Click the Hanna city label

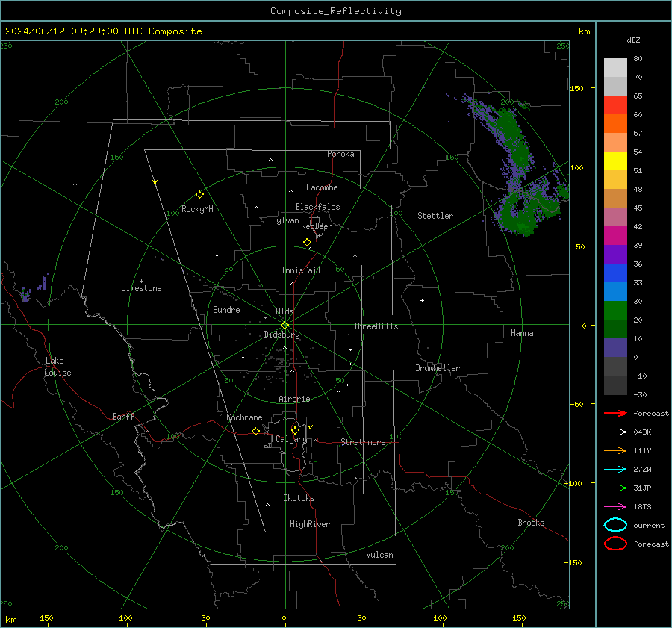(522, 332)
